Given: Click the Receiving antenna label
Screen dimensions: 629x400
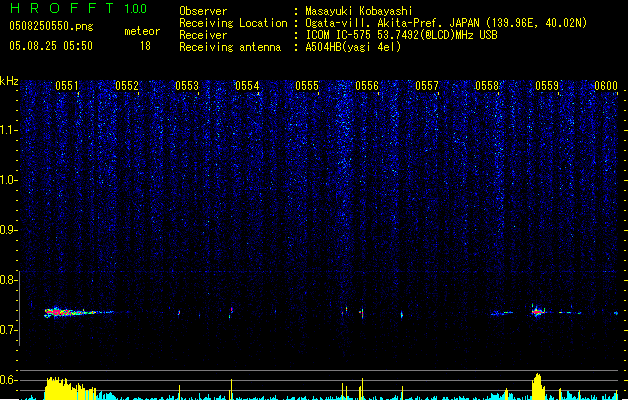Looking at the screenshot, I should [x=230, y=47].
